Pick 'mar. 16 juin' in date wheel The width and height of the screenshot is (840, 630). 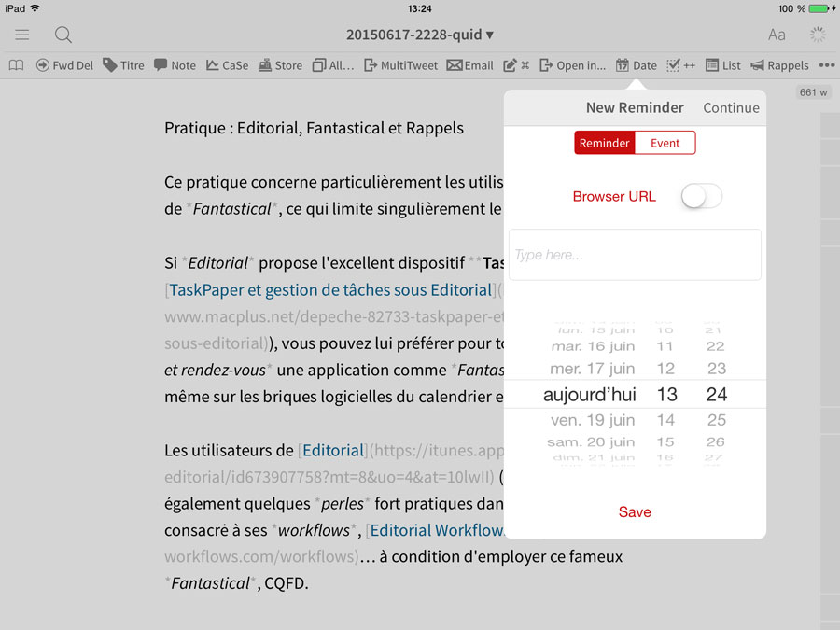(593, 346)
